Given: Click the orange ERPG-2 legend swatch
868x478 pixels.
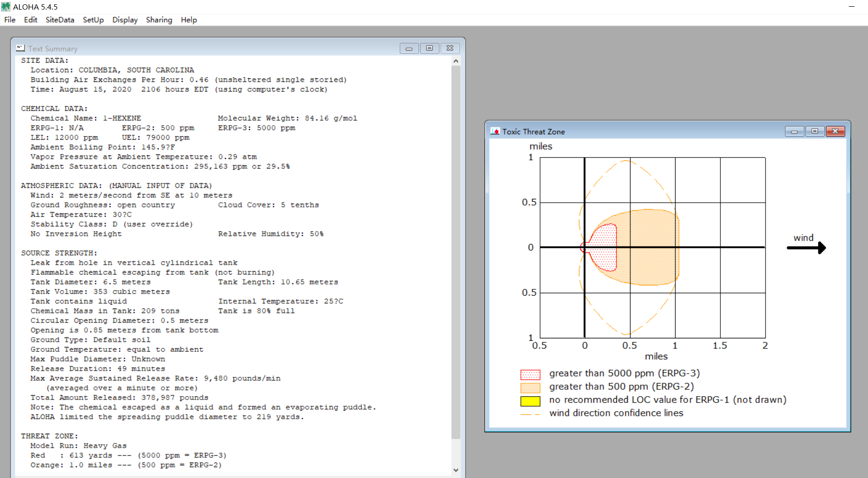Looking at the screenshot, I should (530, 388).
